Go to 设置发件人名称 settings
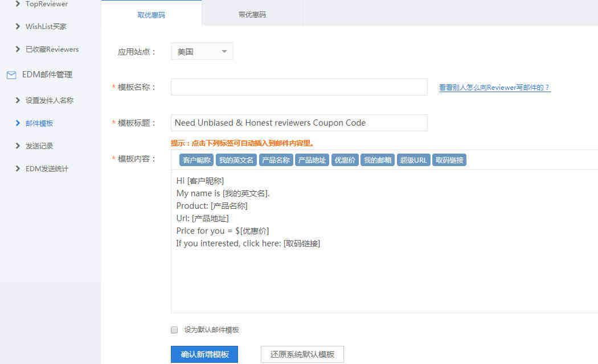This screenshot has width=598, height=364. pyautogui.click(x=49, y=101)
